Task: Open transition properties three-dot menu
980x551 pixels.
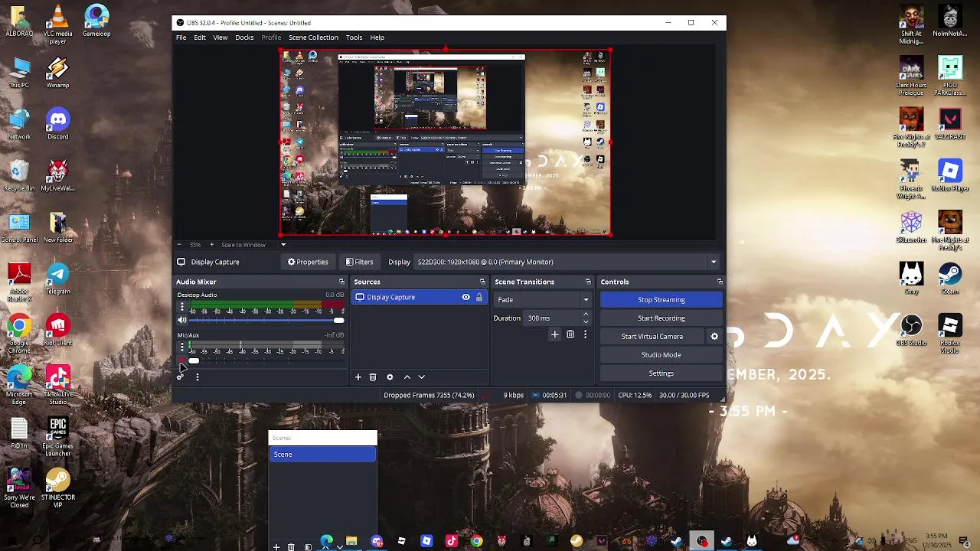Action: coord(585,334)
